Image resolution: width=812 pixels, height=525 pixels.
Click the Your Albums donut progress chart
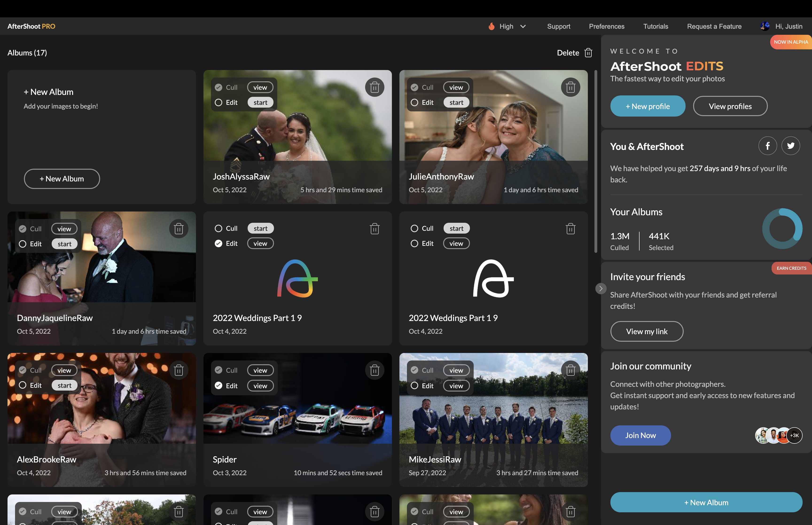click(x=782, y=228)
